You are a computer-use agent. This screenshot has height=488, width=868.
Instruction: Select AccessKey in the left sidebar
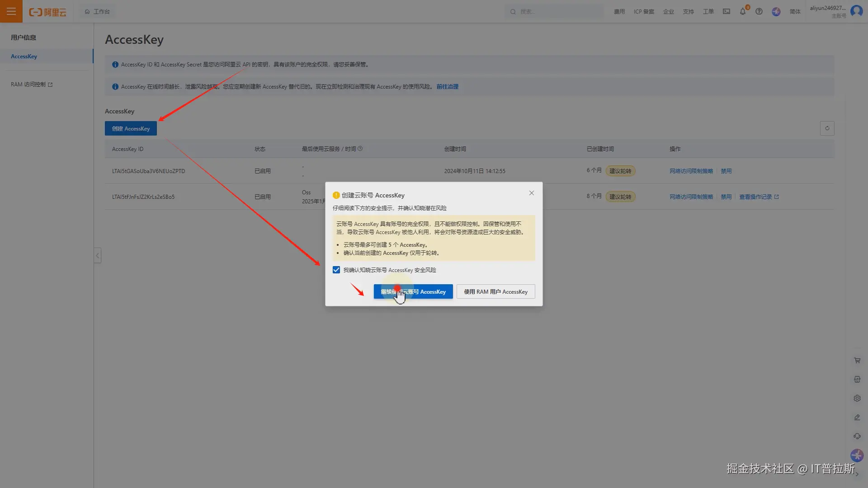(24, 56)
